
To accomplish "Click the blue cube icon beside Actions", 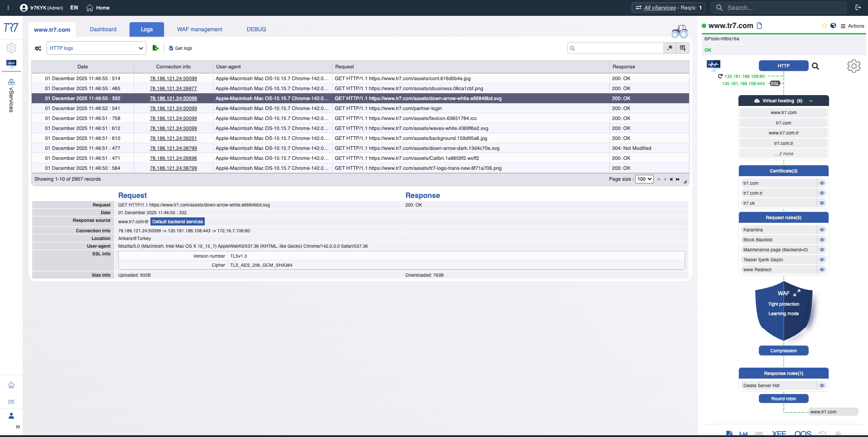I will point(833,26).
